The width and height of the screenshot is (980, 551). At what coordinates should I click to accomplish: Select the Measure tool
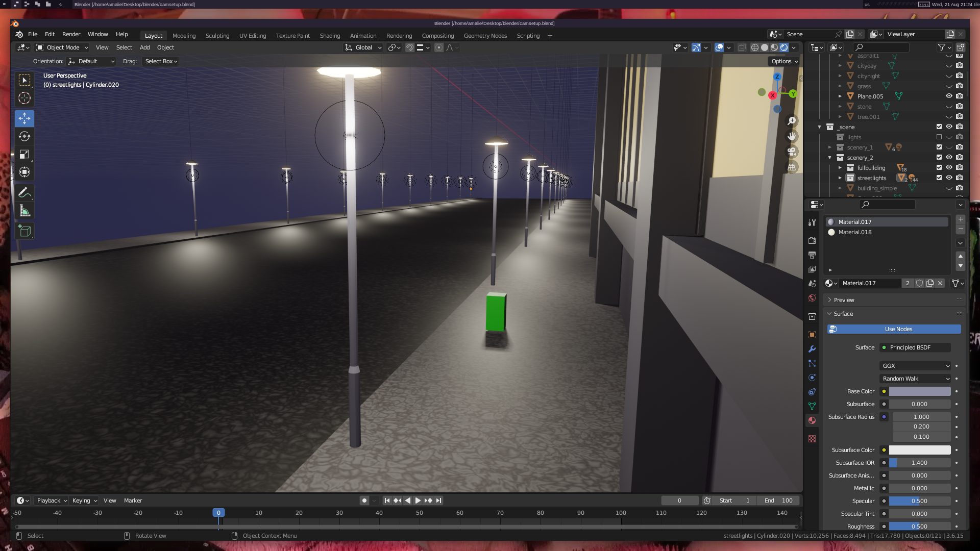[x=24, y=211]
